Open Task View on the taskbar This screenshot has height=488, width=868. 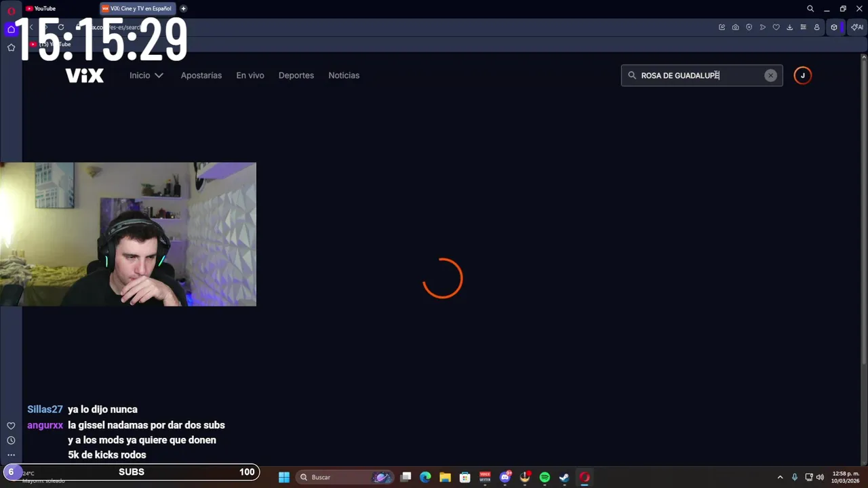click(x=406, y=477)
